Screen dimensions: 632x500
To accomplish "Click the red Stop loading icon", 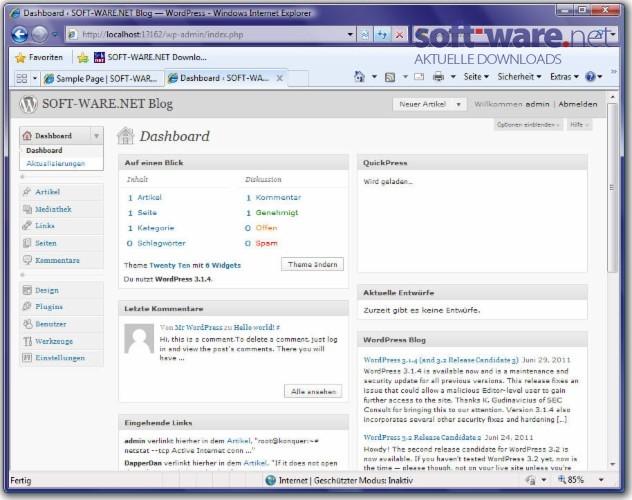I will pyautogui.click(x=399, y=35).
